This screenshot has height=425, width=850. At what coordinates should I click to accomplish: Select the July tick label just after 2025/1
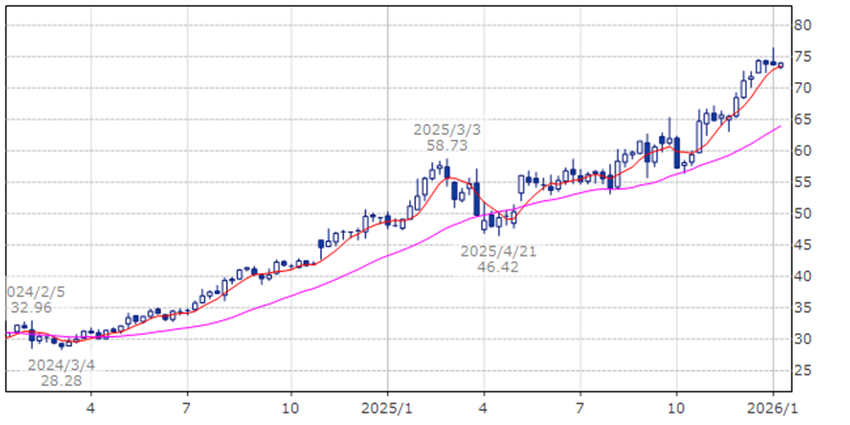point(580,408)
